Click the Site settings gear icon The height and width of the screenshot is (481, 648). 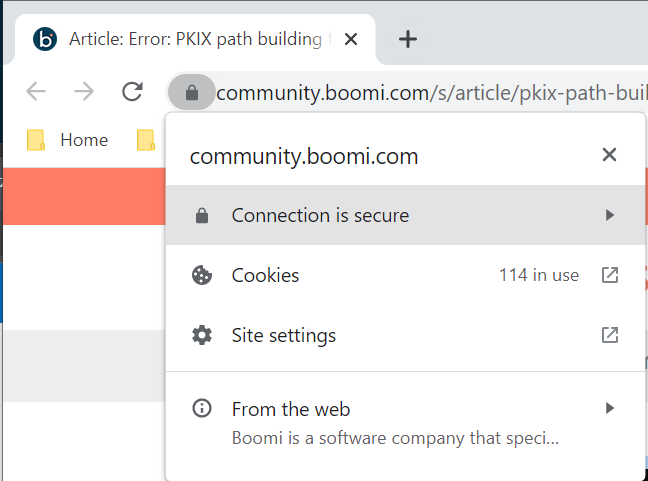point(202,335)
